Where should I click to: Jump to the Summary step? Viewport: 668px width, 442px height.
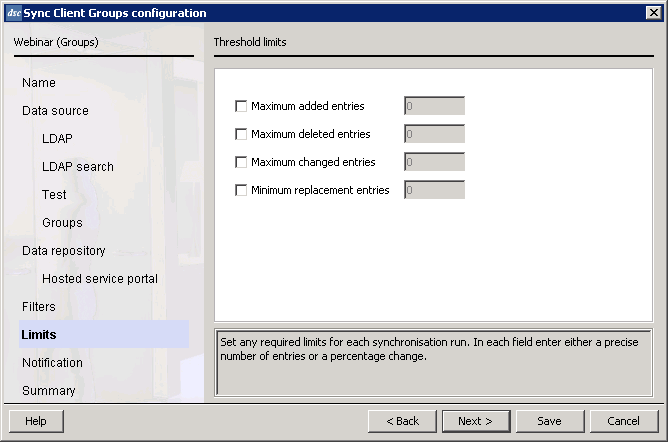pyautogui.click(x=49, y=390)
